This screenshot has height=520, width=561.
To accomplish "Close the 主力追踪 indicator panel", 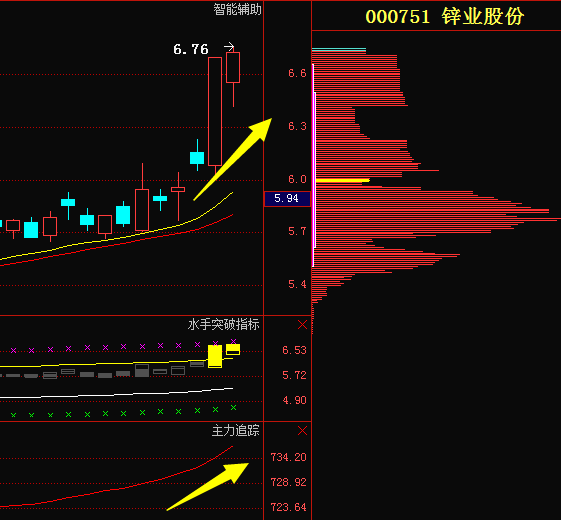I will 302,431.
